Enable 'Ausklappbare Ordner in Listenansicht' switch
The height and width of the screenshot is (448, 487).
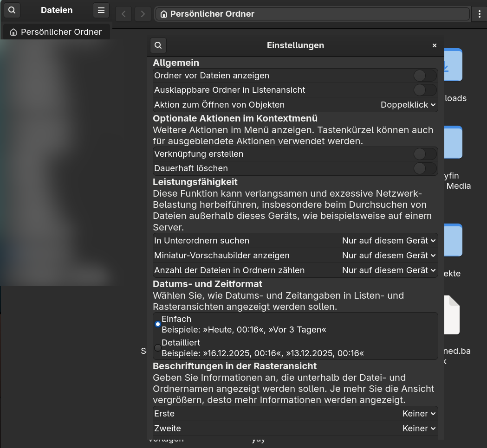(x=425, y=90)
